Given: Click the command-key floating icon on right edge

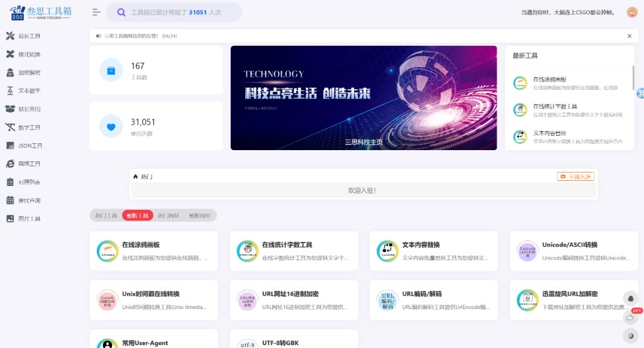Looking at the screenshot, I should coord(640,93).
